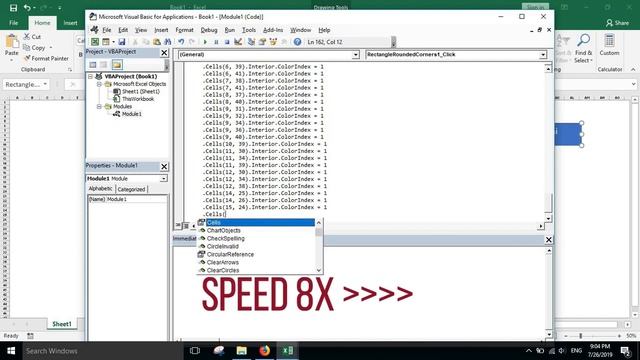640x360 pixels.
Task: Switch to Full Module View button
Action: click(186, 225)
